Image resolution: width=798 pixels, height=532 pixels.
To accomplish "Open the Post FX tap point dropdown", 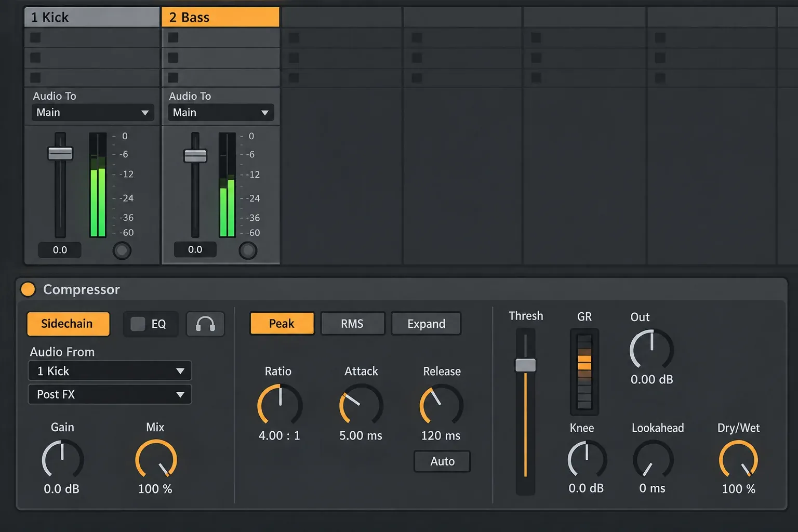I will point(110,394).
